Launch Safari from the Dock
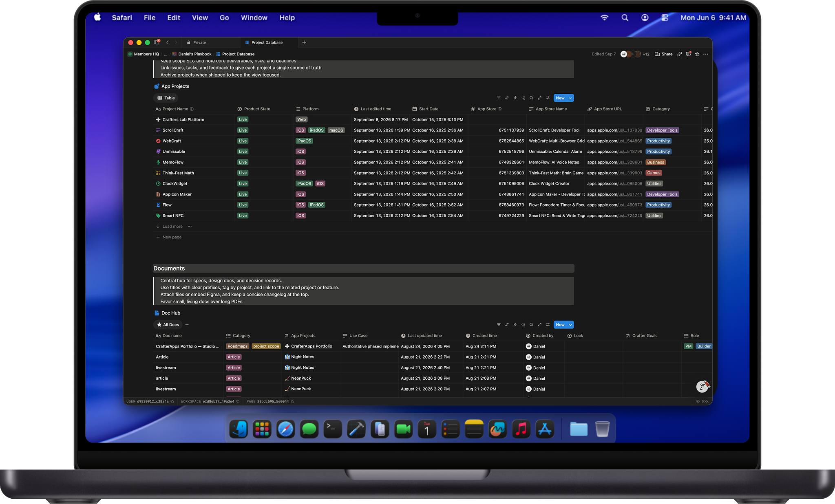Image resolution: width=835 pixels, height=504 pixels. click(x=285, y=429)
